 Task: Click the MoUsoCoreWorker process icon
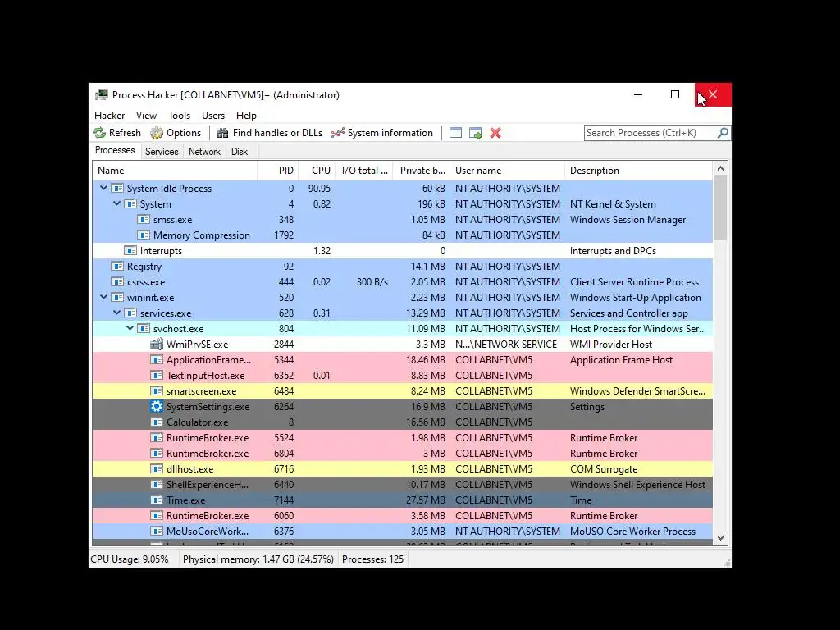157,532
